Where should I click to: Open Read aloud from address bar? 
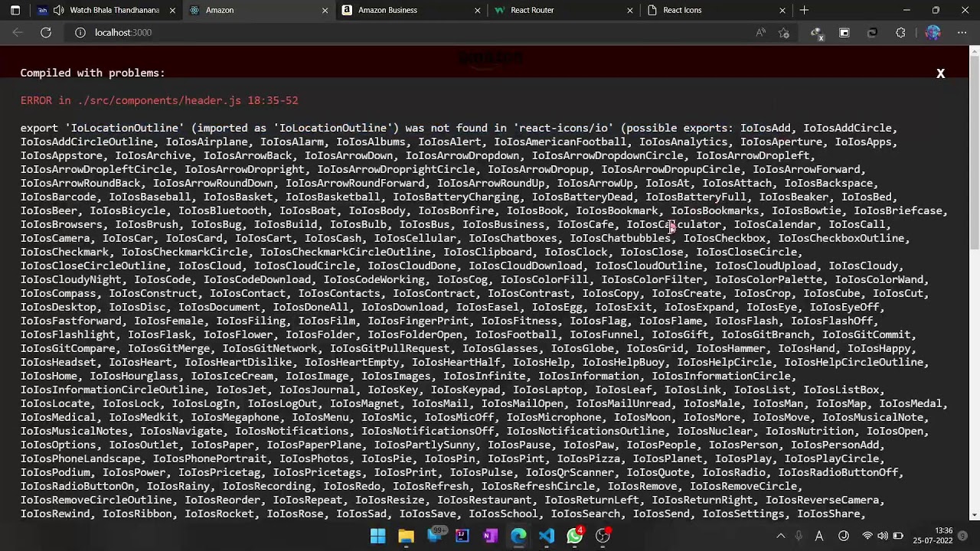(x=760, y=32)
